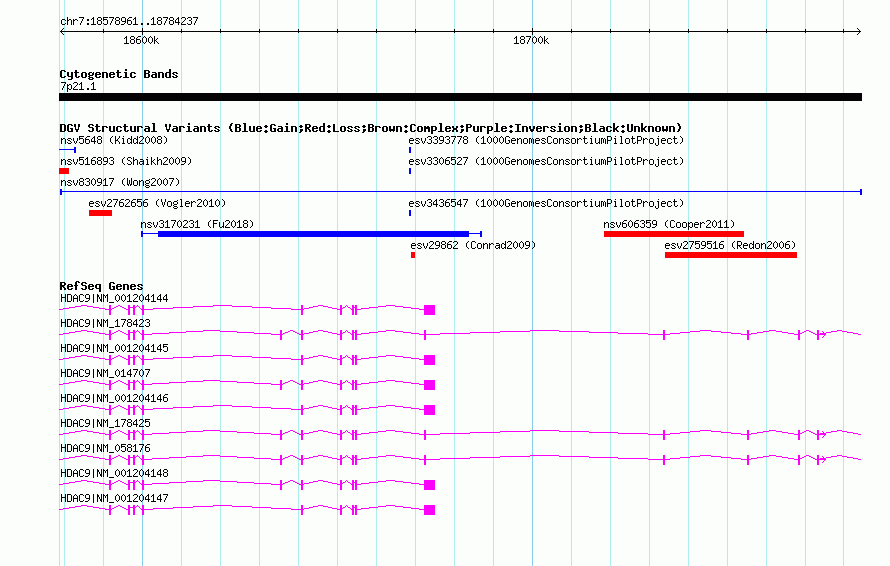Screen dimensions: 890x566
Task: Click the 18700k ruler tick label
Action: (x=531, y=40)
